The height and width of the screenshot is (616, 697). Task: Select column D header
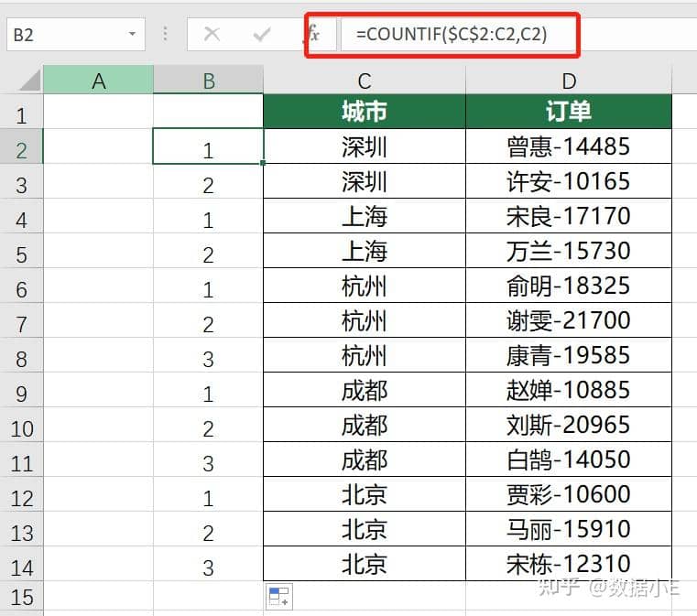569,81
